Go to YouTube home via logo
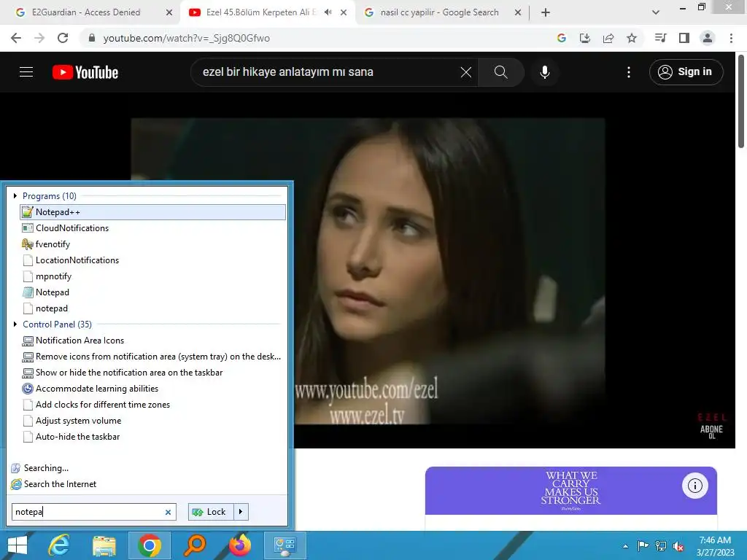Viewport: 747px width, 560px height. 85,72
